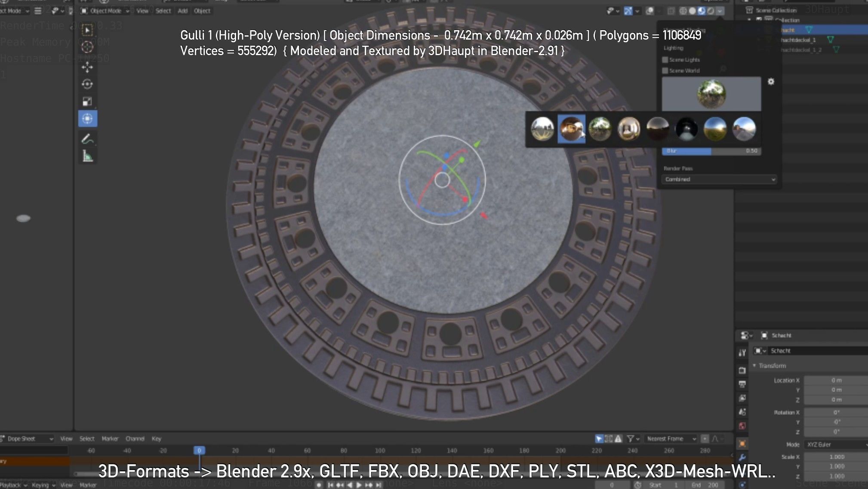Toggle viewport gizmos button
The image size is (868, 489).
point(628,11)
